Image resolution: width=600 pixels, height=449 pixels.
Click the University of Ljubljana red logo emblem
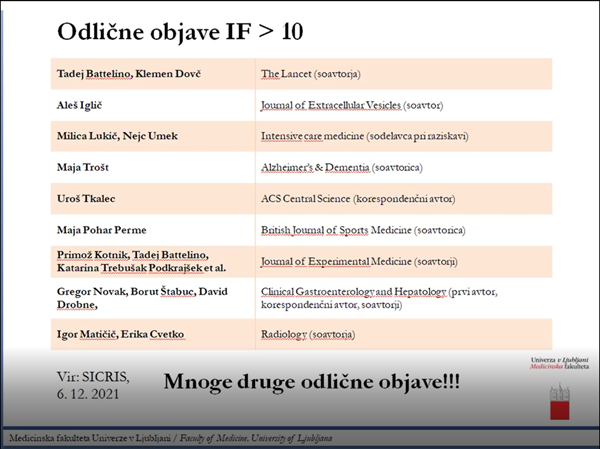coord(558,403)
